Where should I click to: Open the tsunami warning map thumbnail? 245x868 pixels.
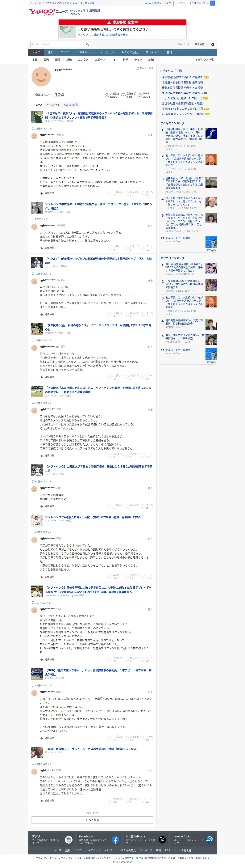(x=68, y=32)
